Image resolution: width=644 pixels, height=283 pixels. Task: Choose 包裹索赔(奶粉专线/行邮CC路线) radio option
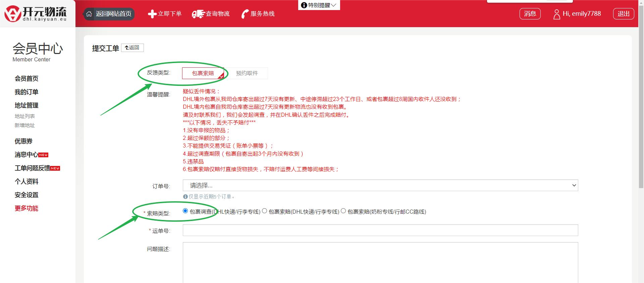coord(343,211)
